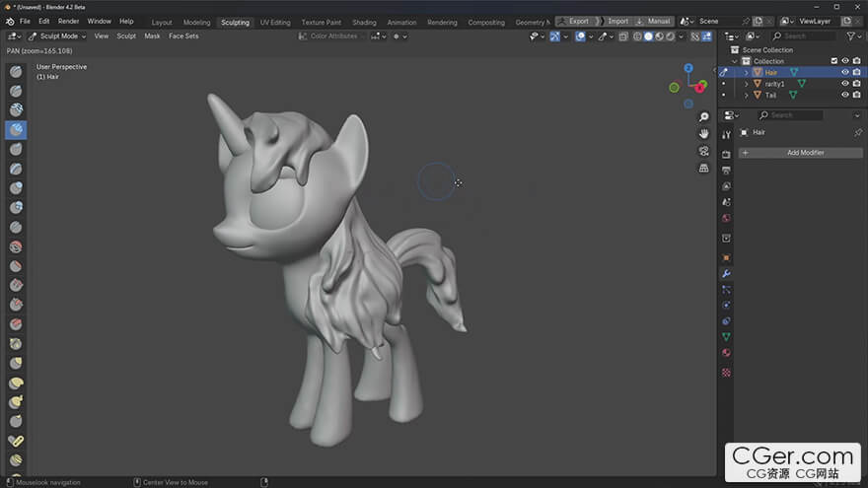Click the outliner search field
The image size is (868, 488).
[x=804, y=35]
